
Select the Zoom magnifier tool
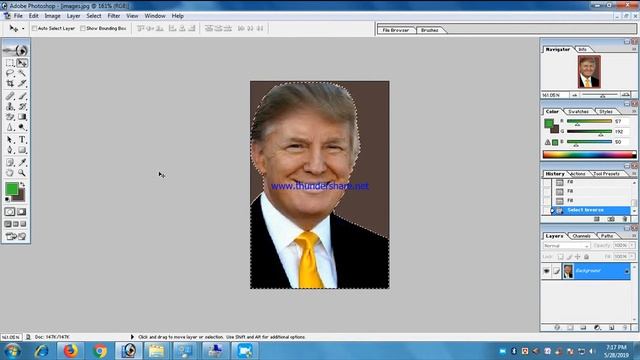pos(22,173)
